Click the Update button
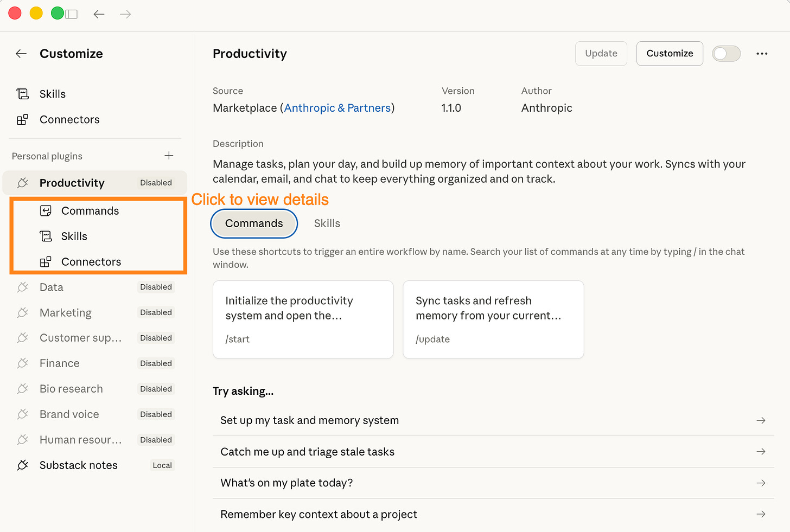This screenshot has height=532, width=790. coord(601,54)
